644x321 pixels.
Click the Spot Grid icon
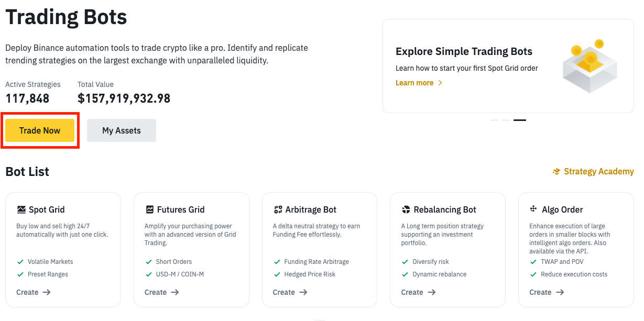click(x=21, y=209)
